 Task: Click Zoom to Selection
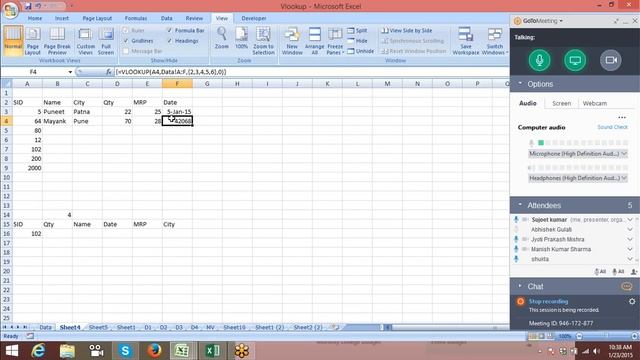click(x=263, y=40)
